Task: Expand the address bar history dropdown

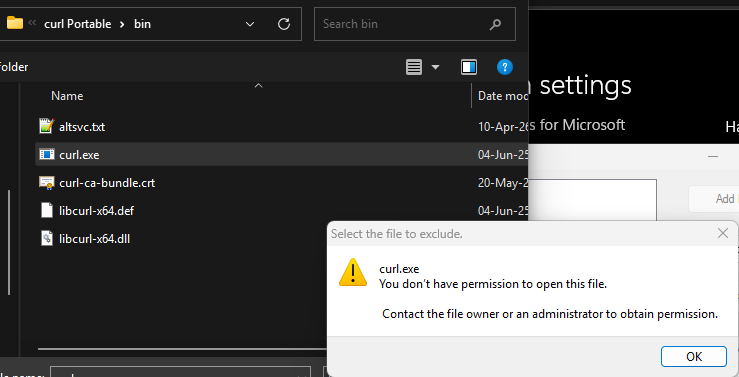Action: tap(250, 24)
